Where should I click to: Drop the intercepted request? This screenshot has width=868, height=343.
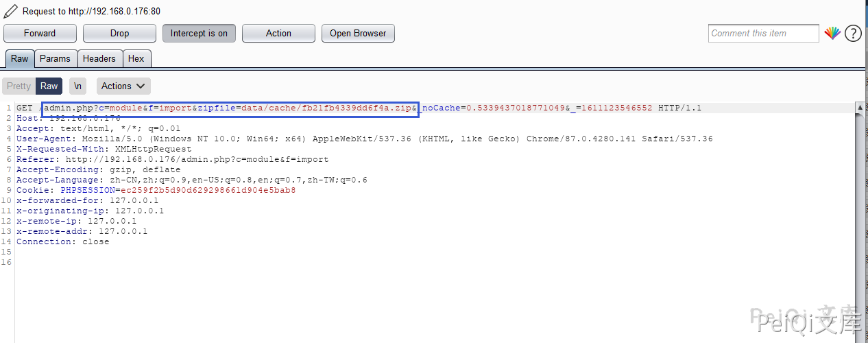click(119, 33)
